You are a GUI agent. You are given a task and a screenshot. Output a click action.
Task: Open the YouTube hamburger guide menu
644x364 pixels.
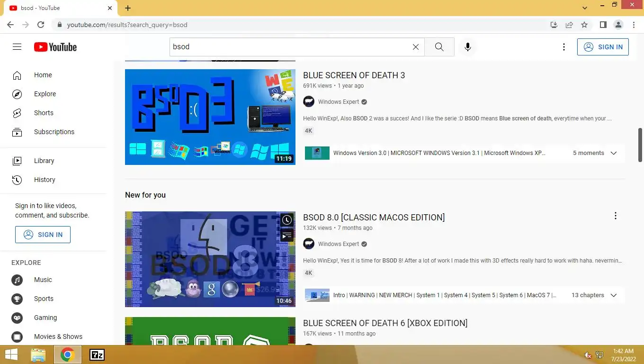17,47
